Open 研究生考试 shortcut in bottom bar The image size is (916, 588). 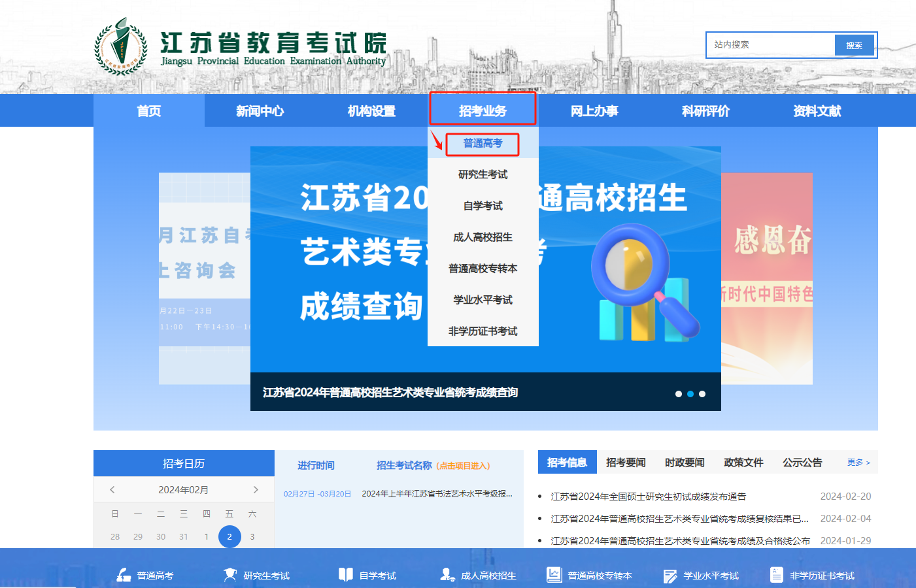[256, 575]
